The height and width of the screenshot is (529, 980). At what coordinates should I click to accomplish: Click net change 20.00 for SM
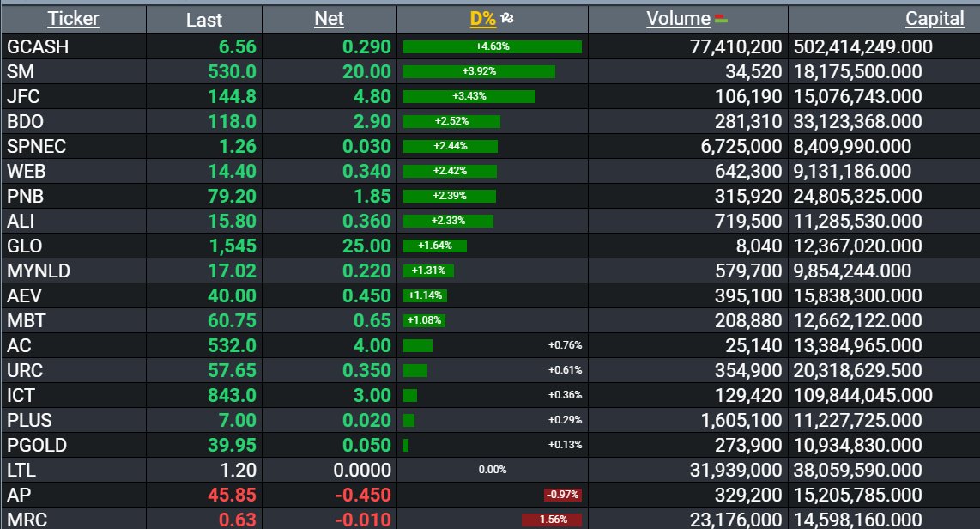366,72
